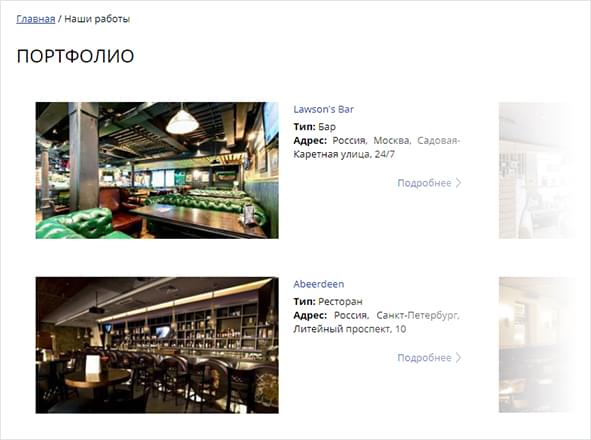Click the Каретная улица, 24/7 address line
This screenshot has width=591, height=440.
(x=344, y=154)
